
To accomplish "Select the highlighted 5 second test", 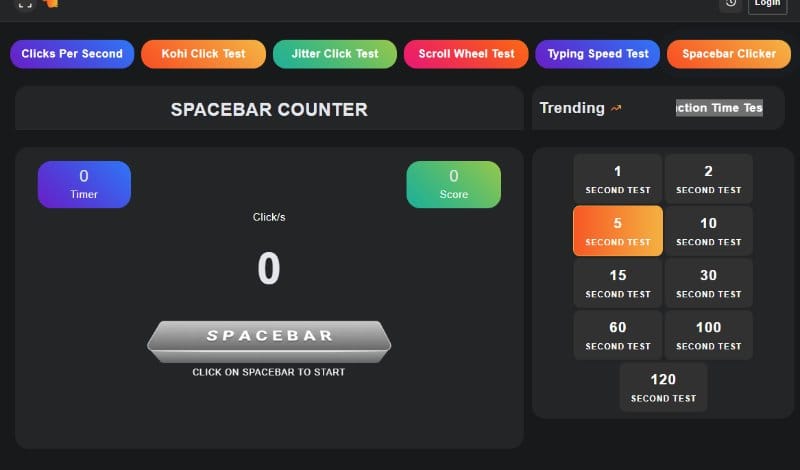I will pos(618,231).
